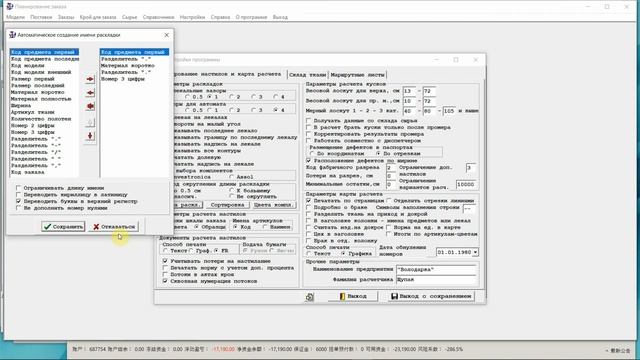The image size is (640, 360).
Task: Open the Настройки menu
Action: (192, 17)
